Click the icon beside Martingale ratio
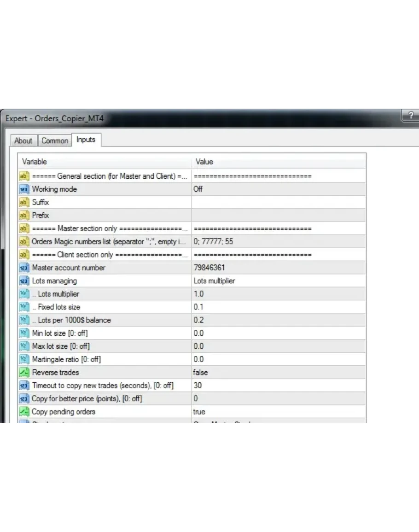The width and height of the screenshot is (419, 532). 24,359
